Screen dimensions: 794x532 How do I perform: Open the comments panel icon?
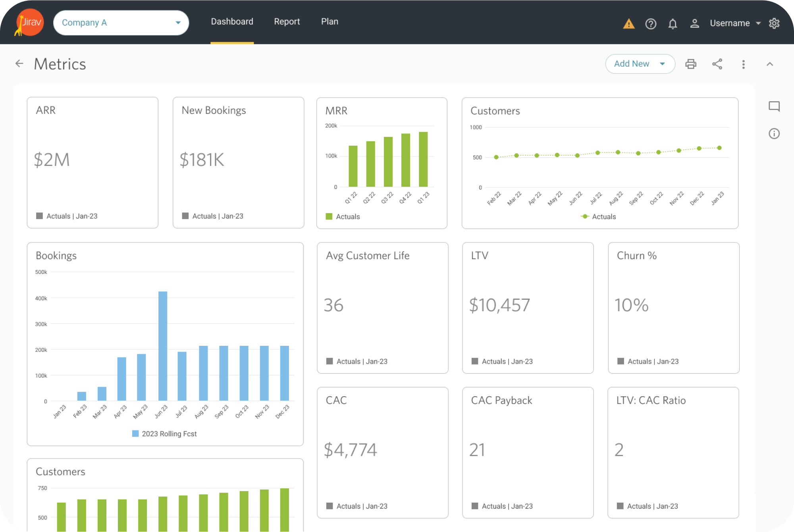coord(774,106)
